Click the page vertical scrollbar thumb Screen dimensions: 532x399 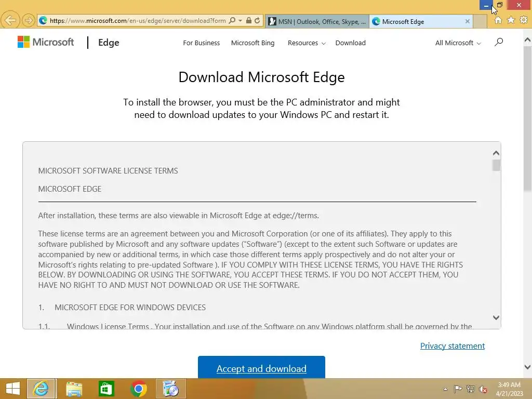(527, 119)
